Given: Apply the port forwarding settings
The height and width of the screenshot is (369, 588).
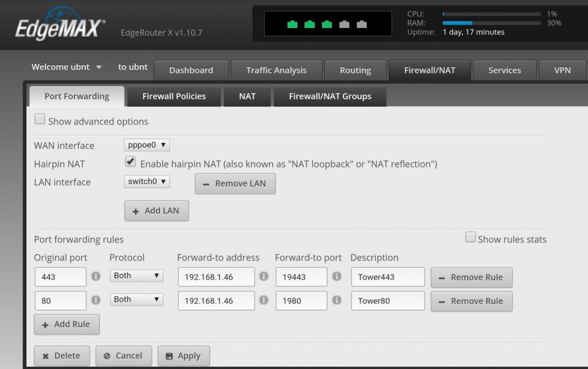Looking at the screenshot, I should pos(183,355).
